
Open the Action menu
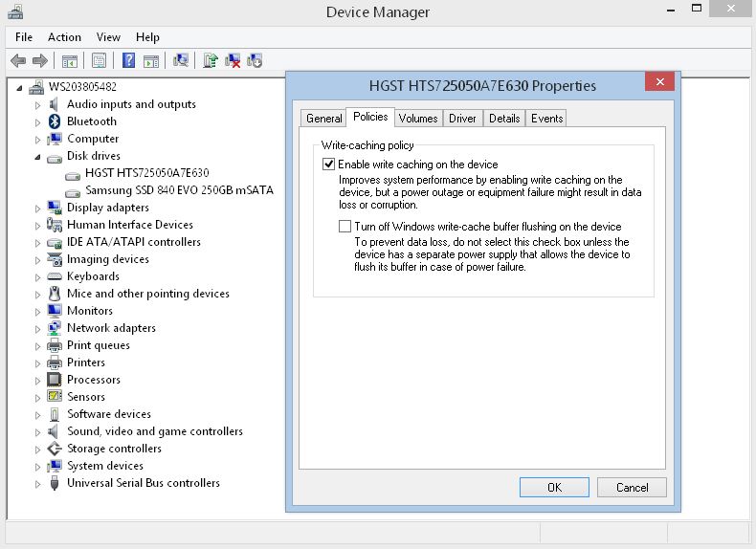(x=64, y=37)
